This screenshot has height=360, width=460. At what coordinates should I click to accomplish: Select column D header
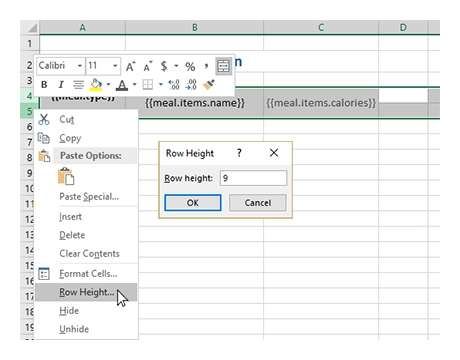[403, 27]
